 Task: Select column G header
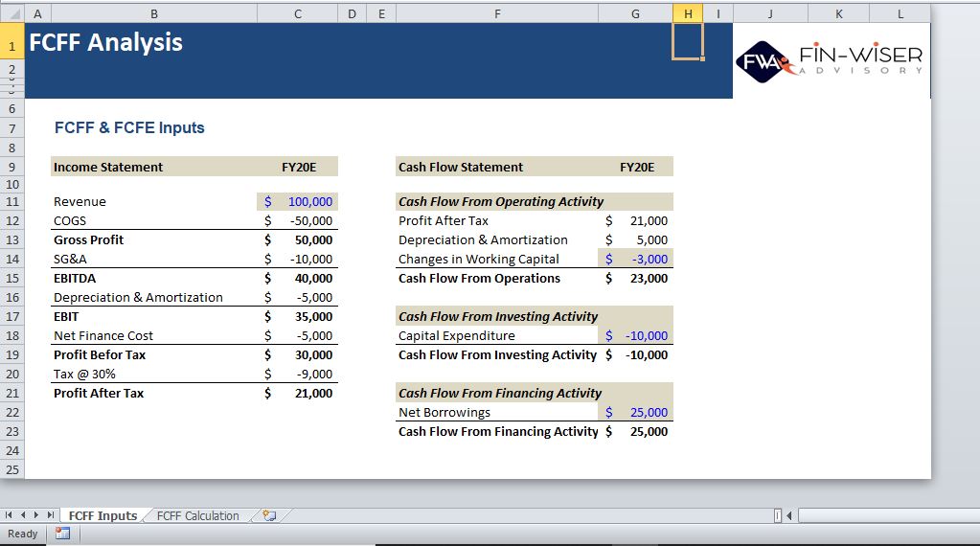coord(636,13)
